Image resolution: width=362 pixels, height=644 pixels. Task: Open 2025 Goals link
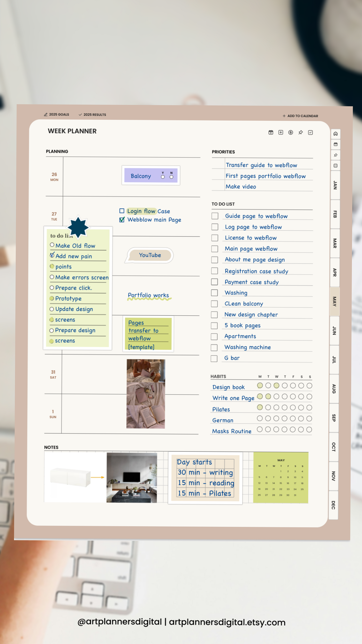coord(56,114)
